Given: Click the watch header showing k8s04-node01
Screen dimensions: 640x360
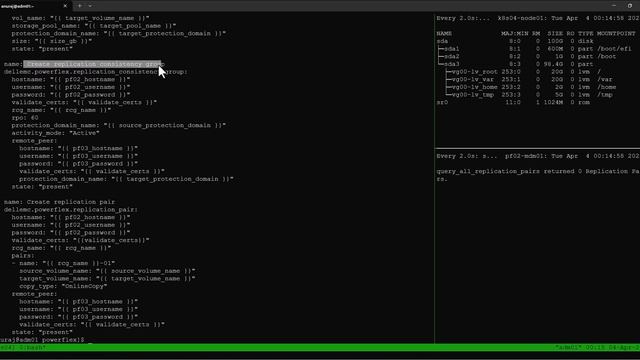Looking at the screenshot, I should [538, 18].
